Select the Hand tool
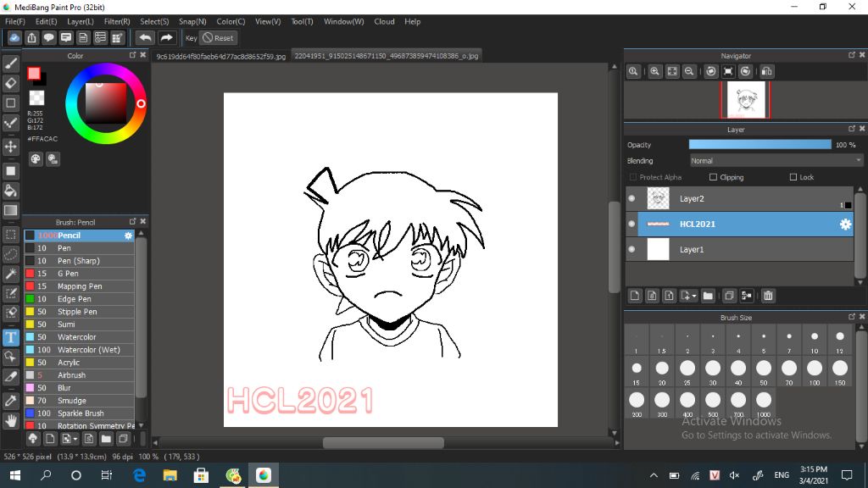Viewport: 868px width, 488px height. [x=10, y=420]
